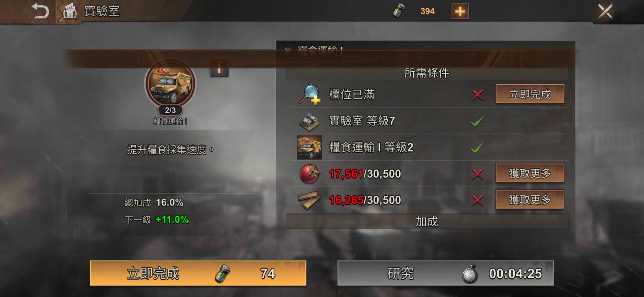644x297 pixels.
Task: Click the 2/3 level progress badge
Action: click(x=170, y=110)
